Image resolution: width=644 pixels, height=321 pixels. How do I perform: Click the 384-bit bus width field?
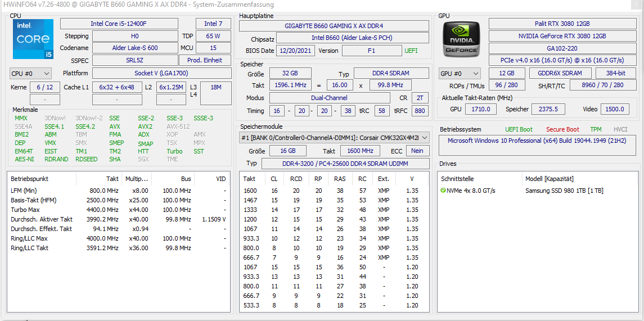click(616, 74)
